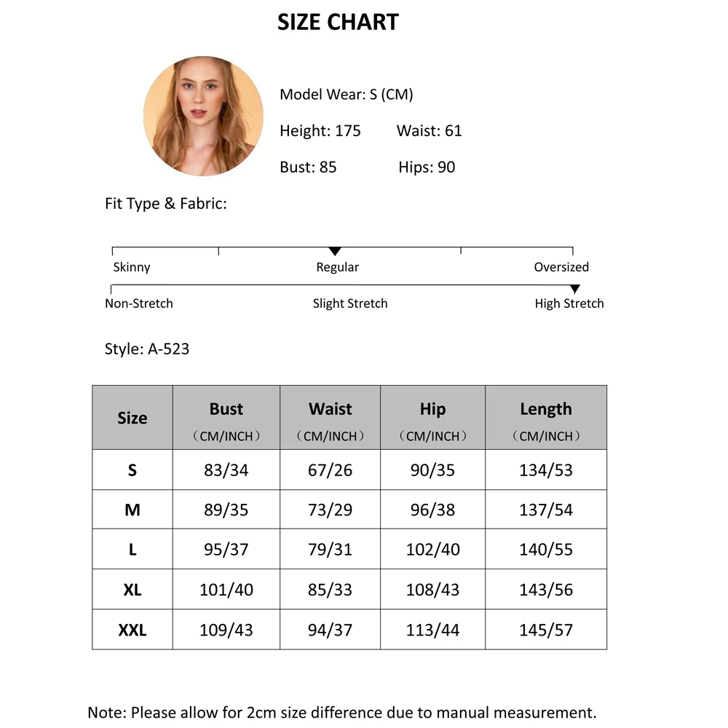Screen dimensions: 728x728
Task: Click the Style: A-523 text
Action: (147, 349)
